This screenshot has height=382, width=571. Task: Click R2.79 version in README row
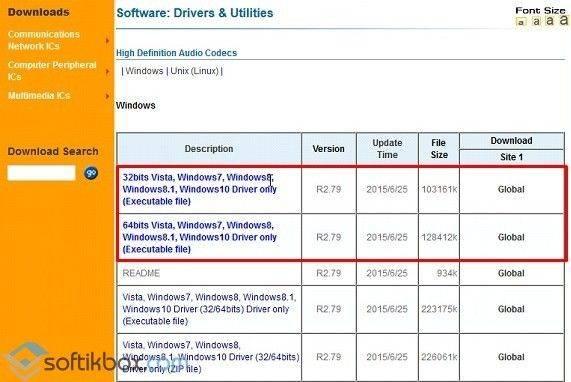328,273
